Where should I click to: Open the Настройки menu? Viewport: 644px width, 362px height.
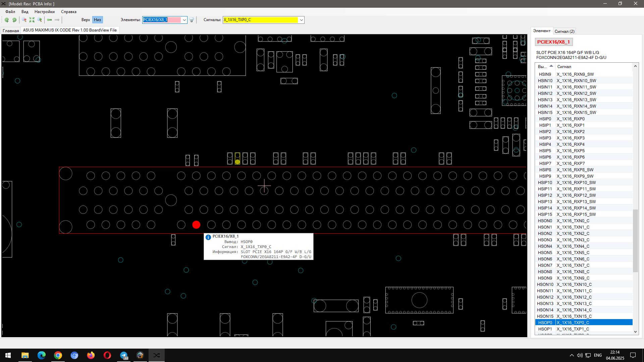[44, 12]
